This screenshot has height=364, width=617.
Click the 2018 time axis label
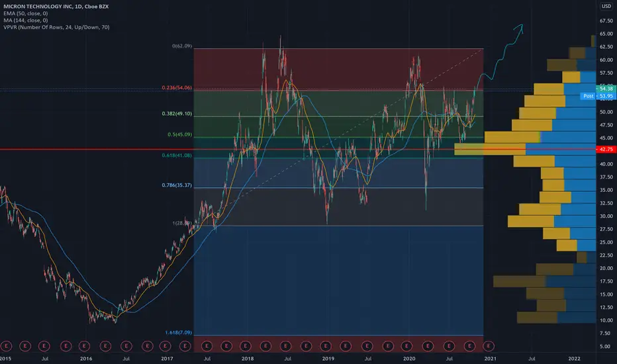(247, 359)
